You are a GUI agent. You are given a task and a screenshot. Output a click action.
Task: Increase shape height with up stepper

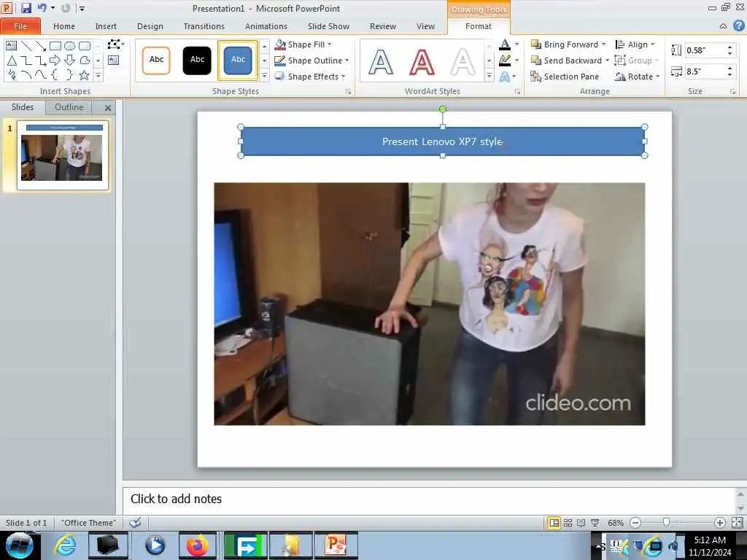pos(729,47)
